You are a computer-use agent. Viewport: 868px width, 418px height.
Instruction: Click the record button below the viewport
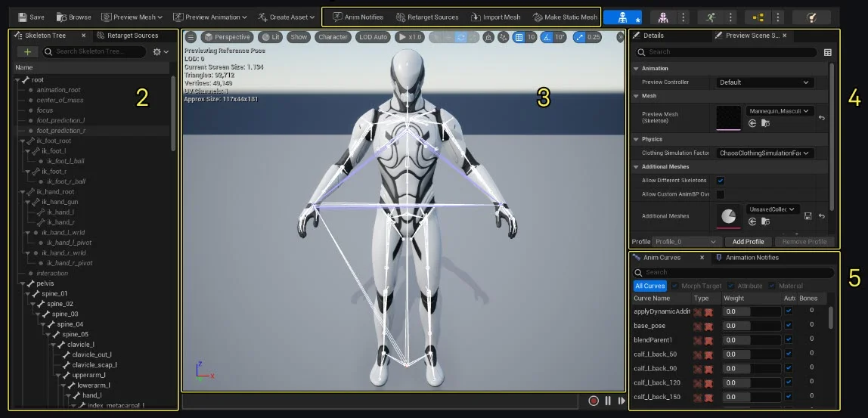click(x=594, y=401)
